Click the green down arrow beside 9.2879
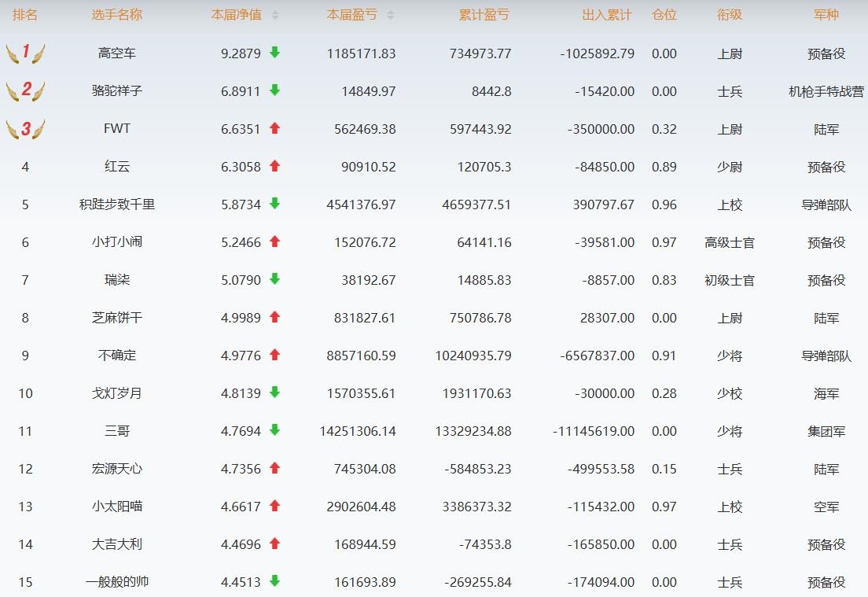 pos(274,53)
